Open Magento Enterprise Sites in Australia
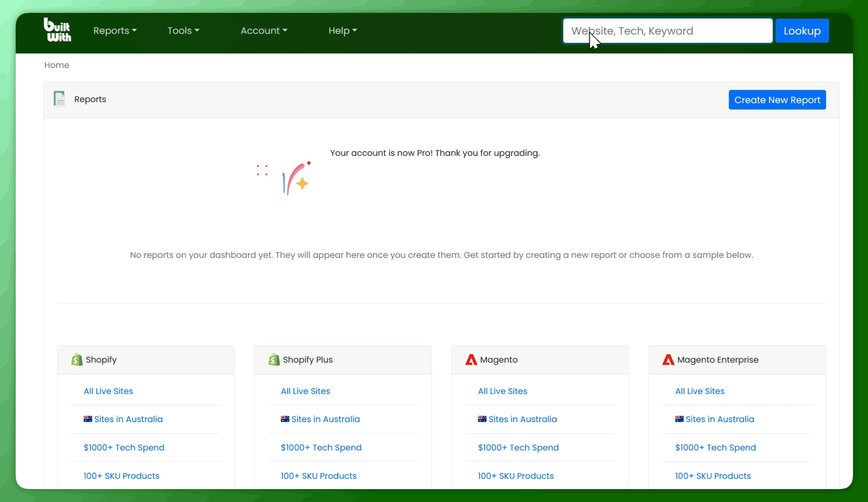The height and width of the screenshot is (502, 868). tap(719, 419)
